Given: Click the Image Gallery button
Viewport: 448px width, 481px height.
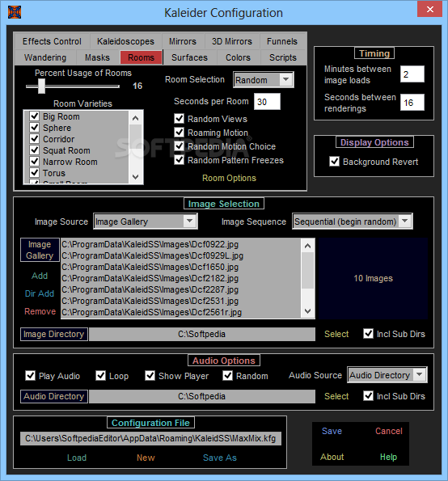Looking at the screenshot, I should click(x=40, y=250).
